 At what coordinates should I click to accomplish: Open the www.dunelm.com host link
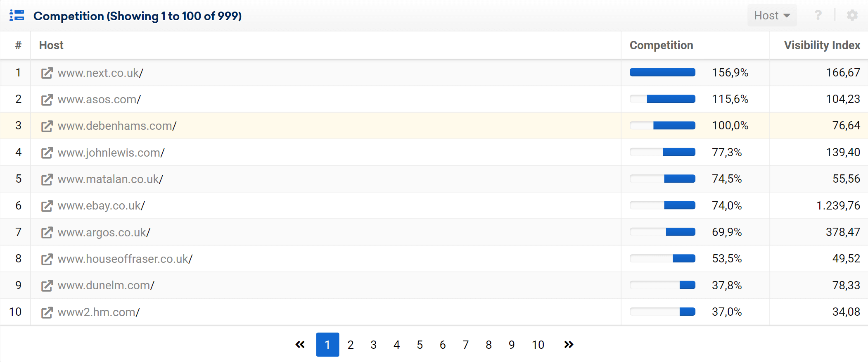(x=106, y=286)
